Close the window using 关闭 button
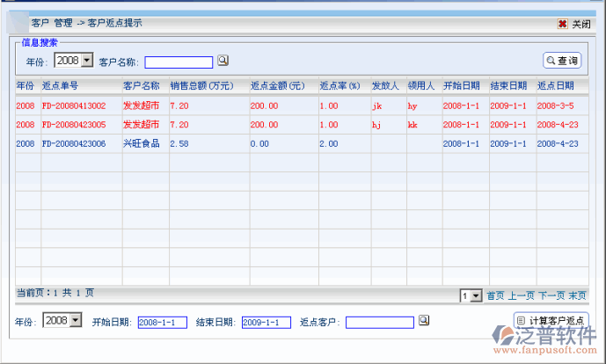This screenshot has width=606, height=364. [574, 24]
